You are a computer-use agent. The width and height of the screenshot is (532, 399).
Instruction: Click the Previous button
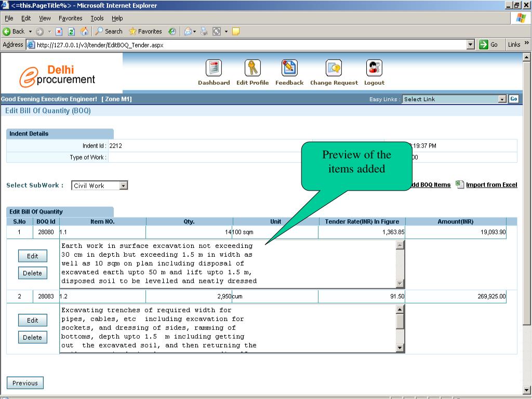25,383
